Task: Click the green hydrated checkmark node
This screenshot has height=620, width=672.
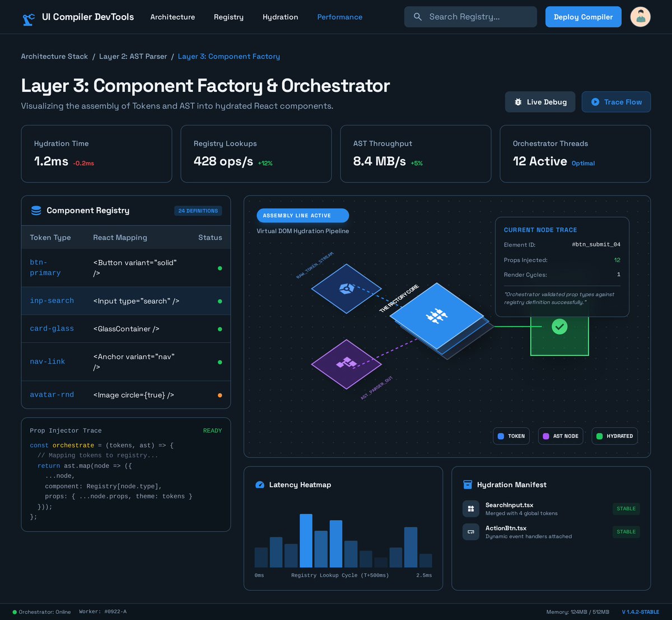Action: (x=559, y=327)
